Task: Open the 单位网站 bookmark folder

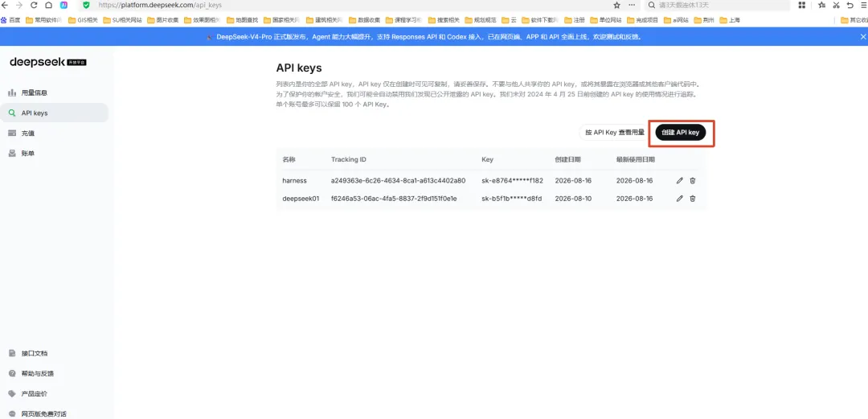Action: coord(606,20)
